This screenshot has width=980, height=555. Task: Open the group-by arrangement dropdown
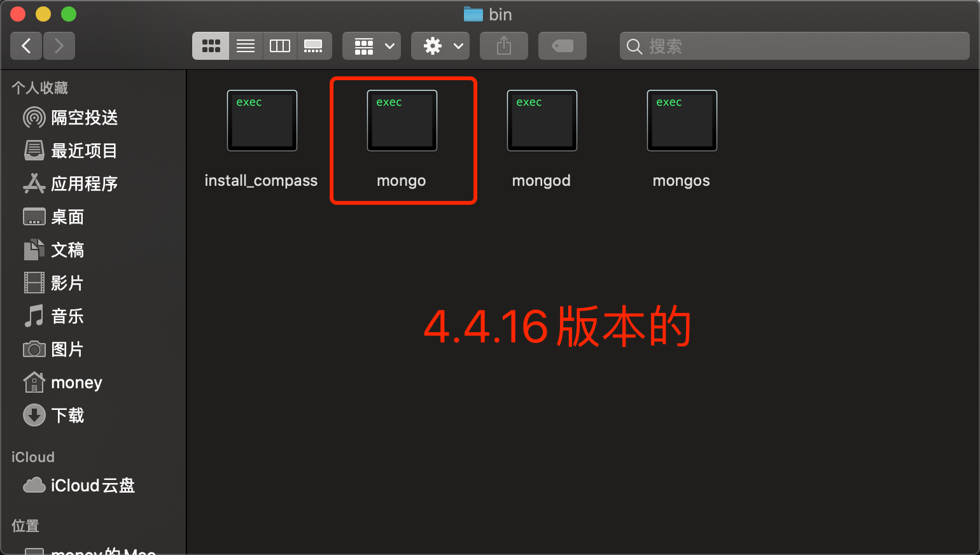pyautogui.click(x=372, y=46)
